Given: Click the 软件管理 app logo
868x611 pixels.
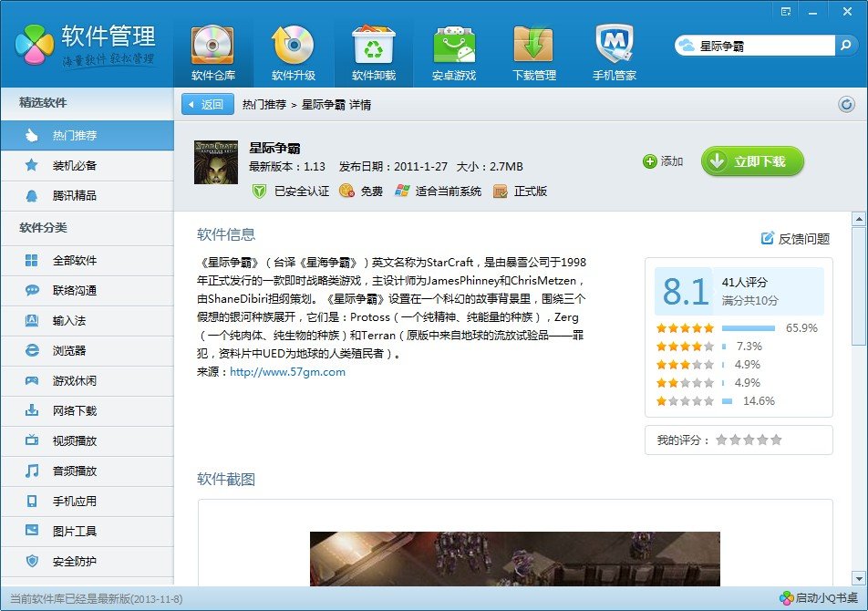Looking at the screenshot, I should (33, 44).
